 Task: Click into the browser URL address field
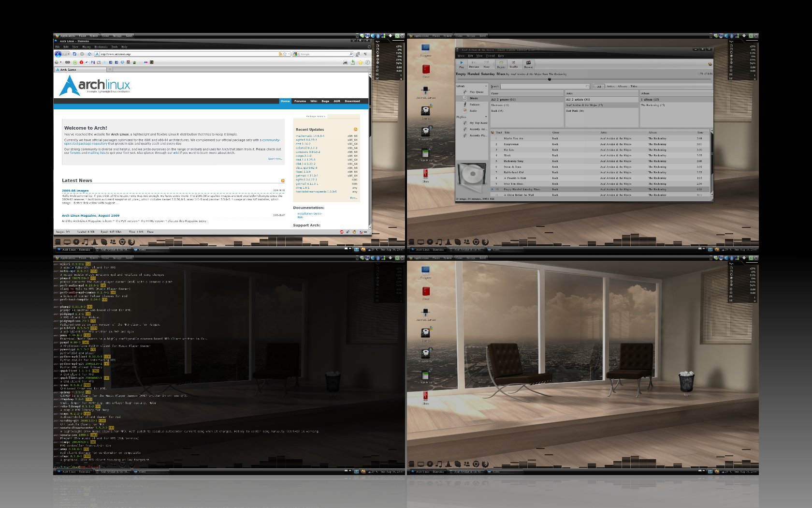pyautogui.click(x=188, y=54)
